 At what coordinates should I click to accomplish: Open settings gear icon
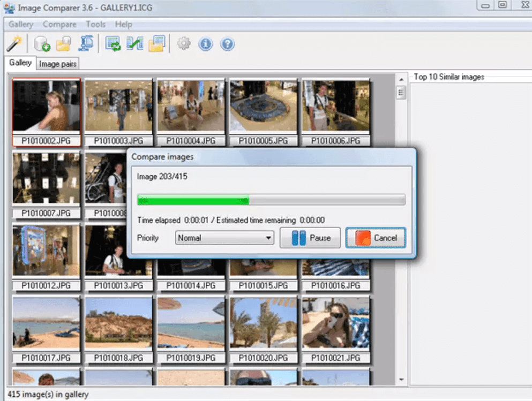pos(184,43)
